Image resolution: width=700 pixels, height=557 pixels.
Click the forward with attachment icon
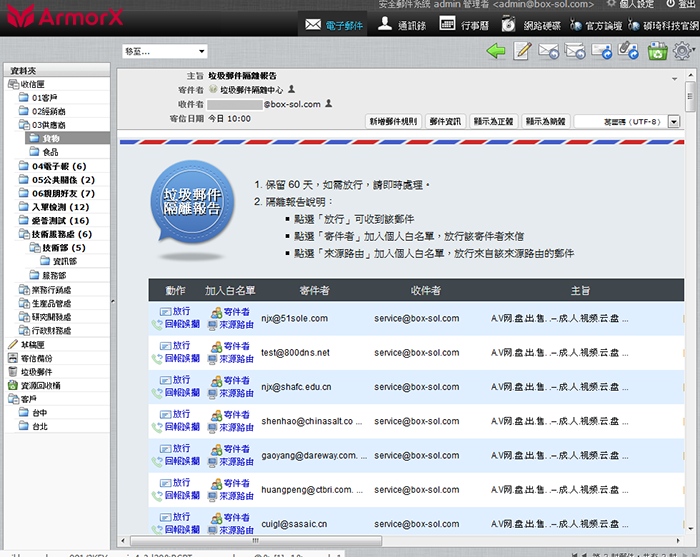coord(629,51)
